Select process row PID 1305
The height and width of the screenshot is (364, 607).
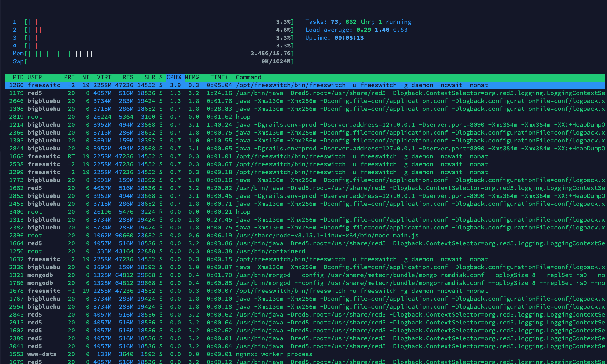(x=305, y=141)
